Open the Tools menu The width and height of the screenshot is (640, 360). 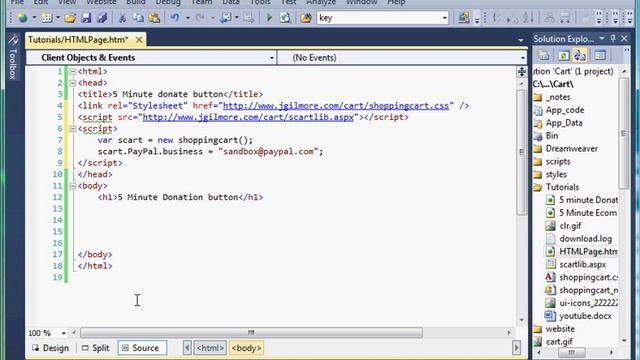pyautogui.click(x=260, y=2)
